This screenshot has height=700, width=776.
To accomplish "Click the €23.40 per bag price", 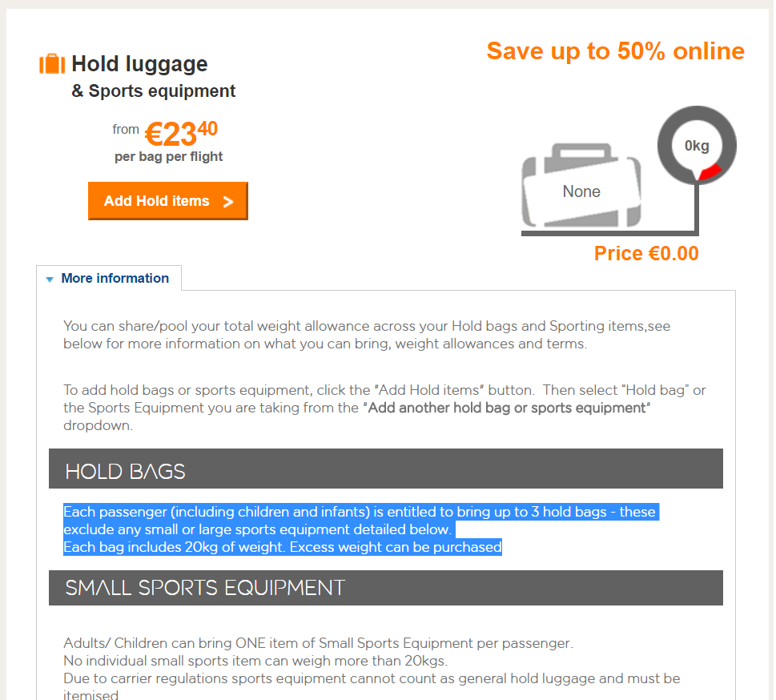I will 181,134.
